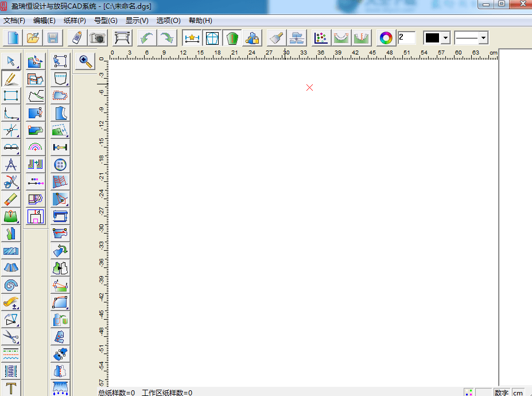Toggle the pattern lock button
Screen dimensions: 532x396
coord(253,38)
